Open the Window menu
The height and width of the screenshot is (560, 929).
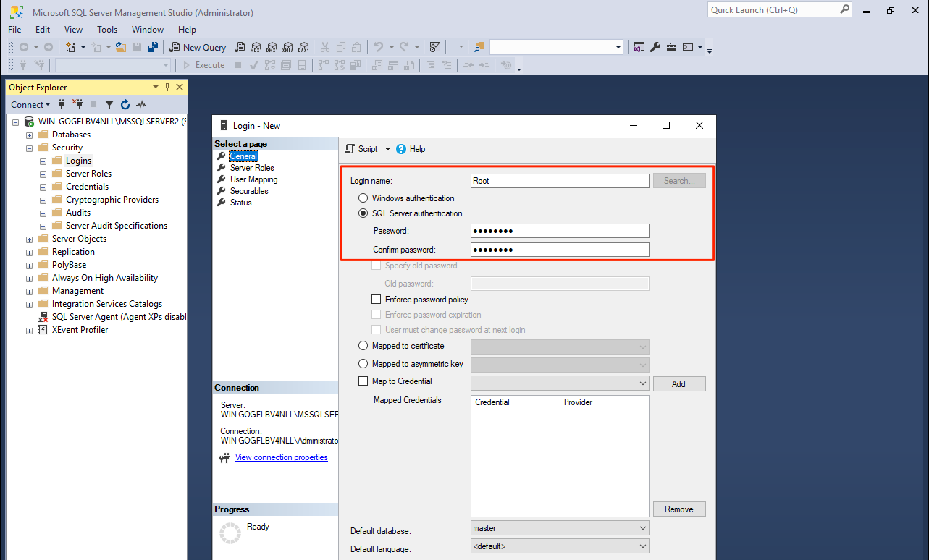click(148, 30)
